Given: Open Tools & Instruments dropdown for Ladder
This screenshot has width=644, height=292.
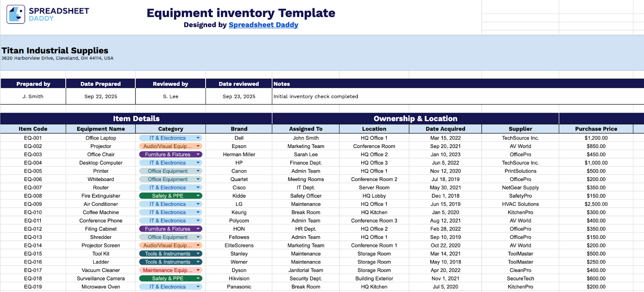Looking at the screenshot, I should coord(198,262).
